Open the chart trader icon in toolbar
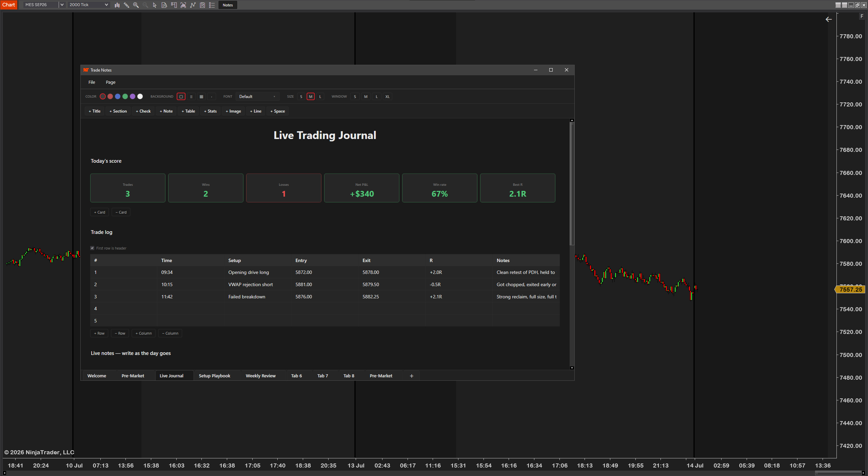 (174, 5)
